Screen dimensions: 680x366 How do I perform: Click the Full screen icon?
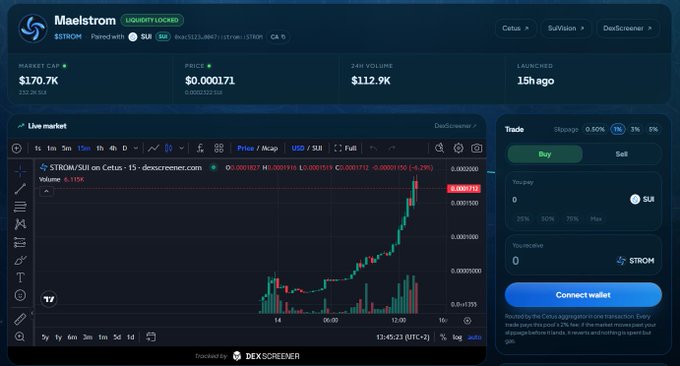345,148
